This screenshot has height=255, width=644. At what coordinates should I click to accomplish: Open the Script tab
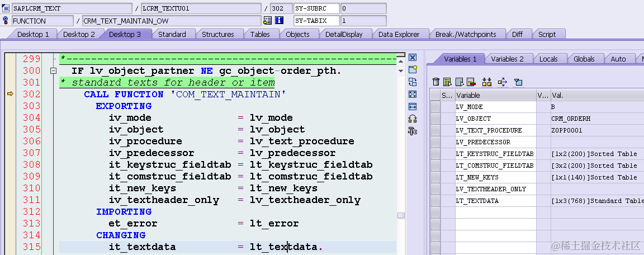(x=547, y=35)
